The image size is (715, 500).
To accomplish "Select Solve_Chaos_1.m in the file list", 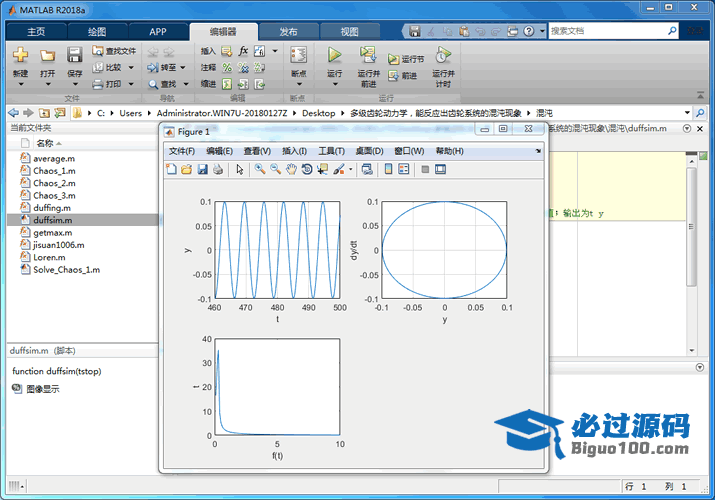I will (67, 270).
